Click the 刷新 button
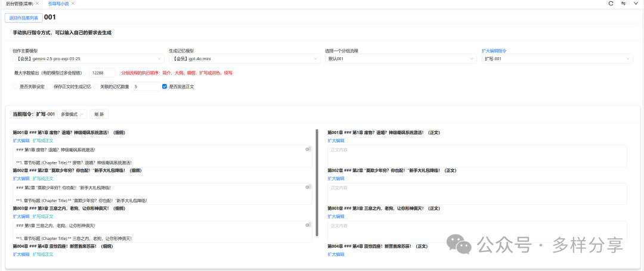The width and height of the screenshot is (644, 271). pyautogui.click(x=99, y=114)
